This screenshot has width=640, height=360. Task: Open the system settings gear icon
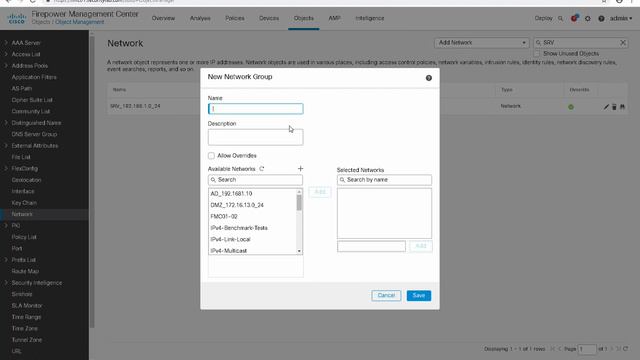point(588,18)
